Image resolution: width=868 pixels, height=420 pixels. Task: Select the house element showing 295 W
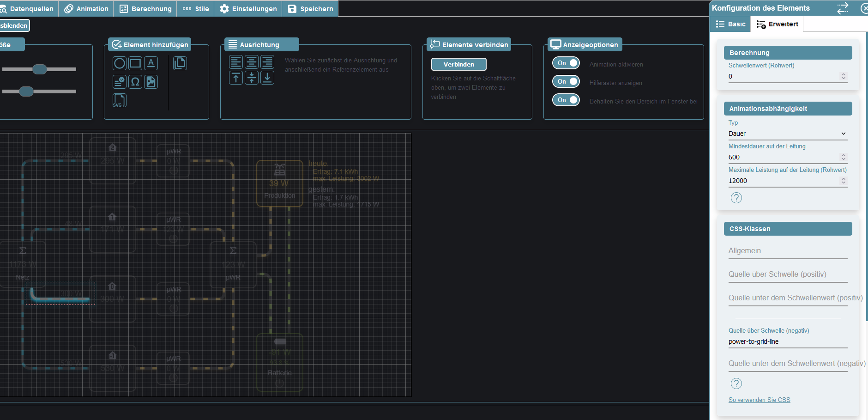tap(113, 160)
